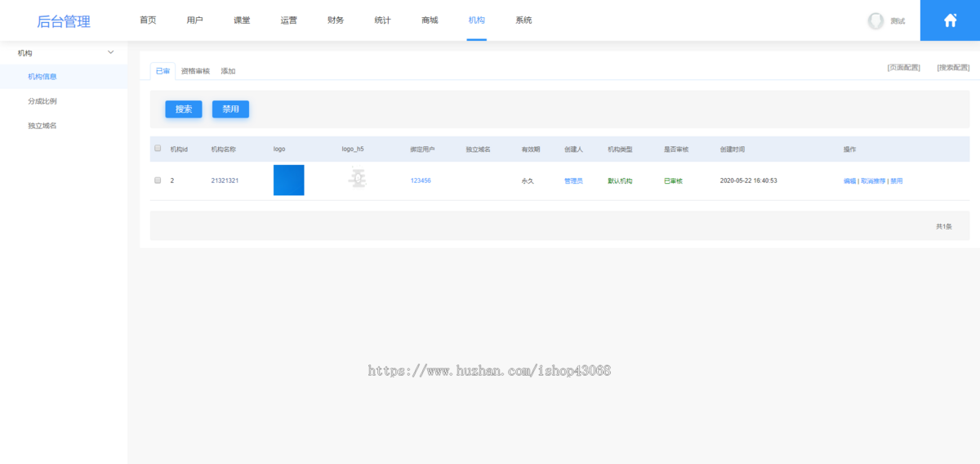Click the 已审核 status cell
Screen dimensions: 980x464
point(673,181)
